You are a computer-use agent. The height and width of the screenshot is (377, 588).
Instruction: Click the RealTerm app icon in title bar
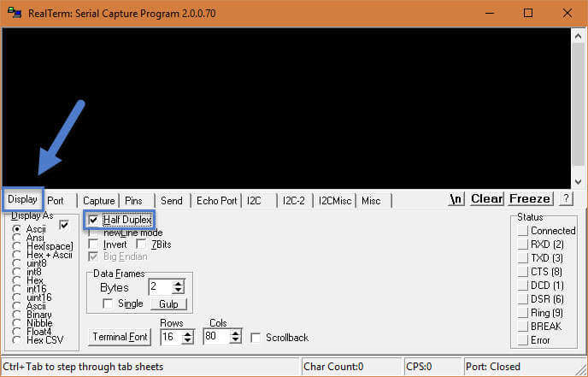pos(15,13)
